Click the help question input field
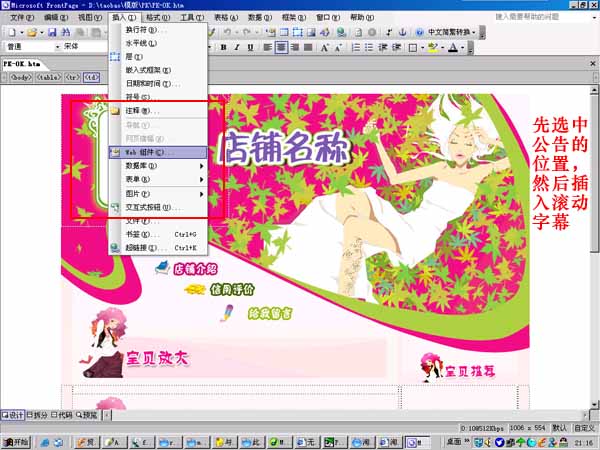The width and height of the screenshot is (600, 450). click(542, 17)
